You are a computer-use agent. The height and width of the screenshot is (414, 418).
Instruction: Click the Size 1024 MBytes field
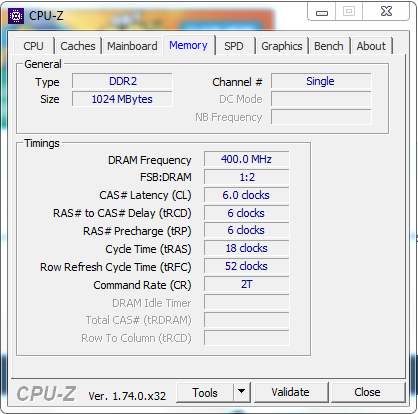[122, 99]
